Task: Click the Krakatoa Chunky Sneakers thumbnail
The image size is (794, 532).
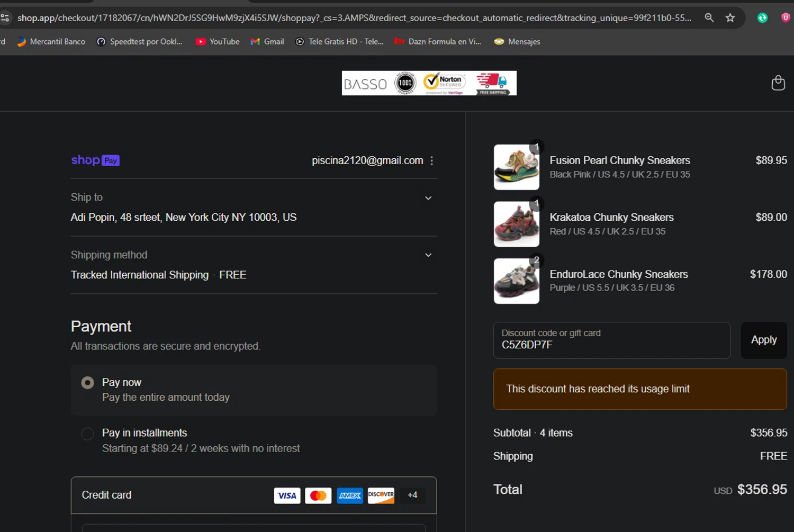Action: pyautogui.click(x=517, y=224)
